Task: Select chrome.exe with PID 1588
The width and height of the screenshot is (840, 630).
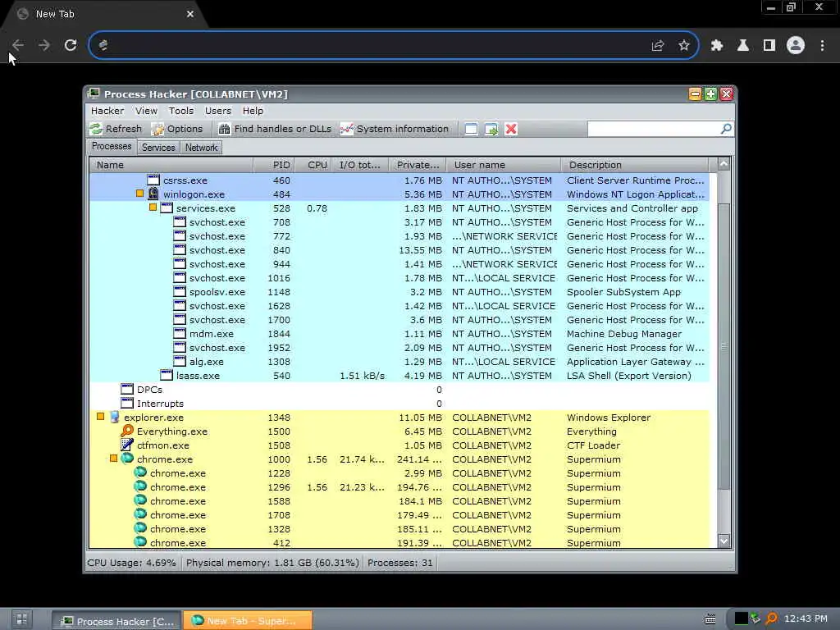Action: pos(399,501)
